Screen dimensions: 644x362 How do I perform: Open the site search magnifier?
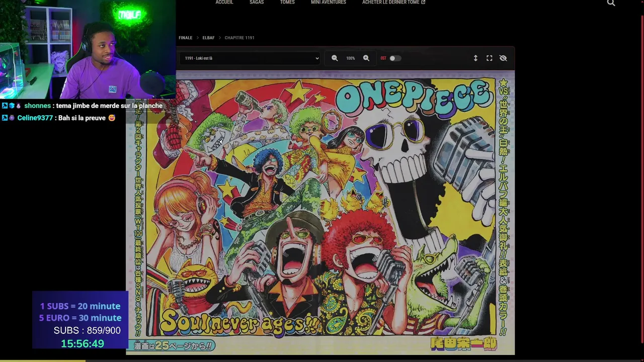611,3
